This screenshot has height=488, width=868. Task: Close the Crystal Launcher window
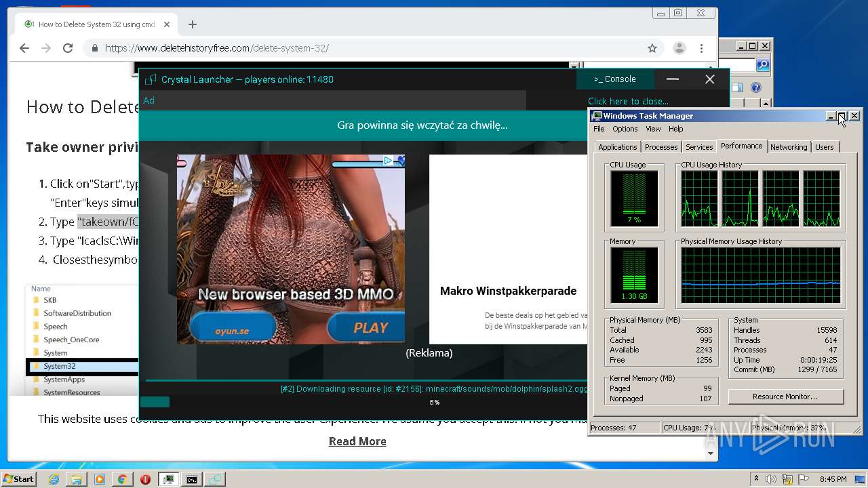pyautogui.click(x=710, y=79)
